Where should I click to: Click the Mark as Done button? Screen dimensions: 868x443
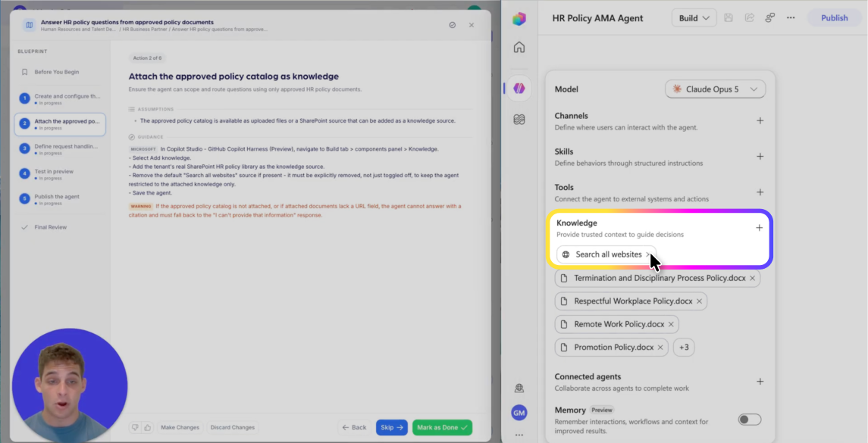pos(442,428)
